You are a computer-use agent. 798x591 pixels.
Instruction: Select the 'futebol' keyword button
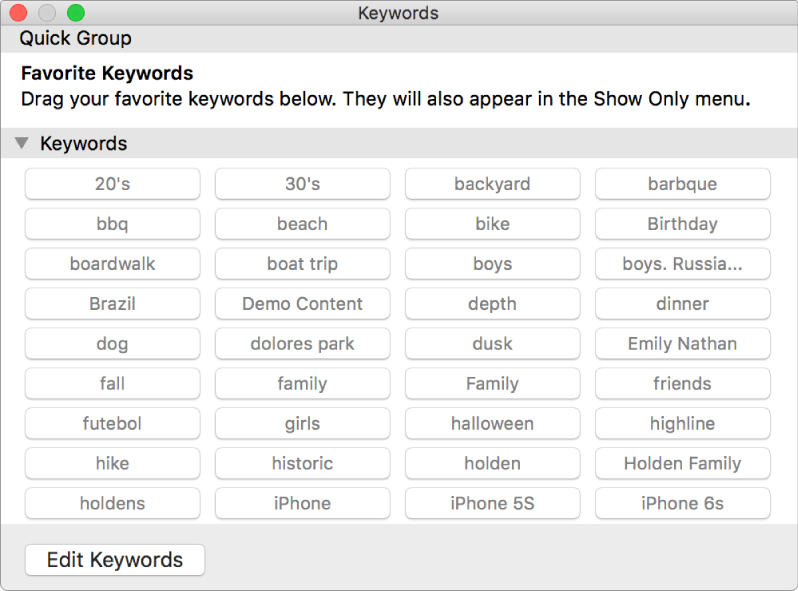pyautogui.click(x=112, y=424)
